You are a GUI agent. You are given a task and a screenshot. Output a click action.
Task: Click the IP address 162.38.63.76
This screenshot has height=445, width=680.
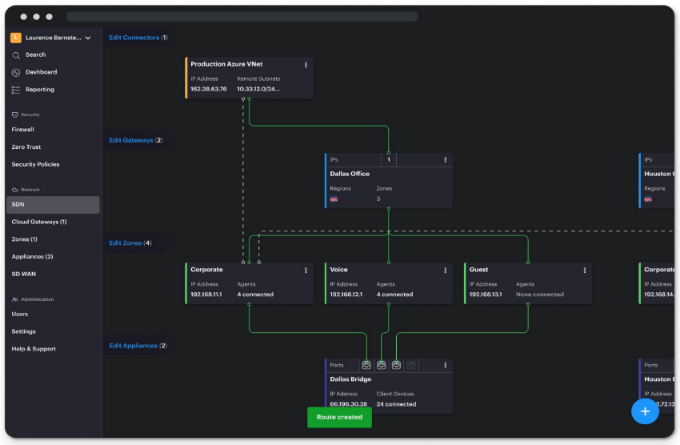[209, 89]
